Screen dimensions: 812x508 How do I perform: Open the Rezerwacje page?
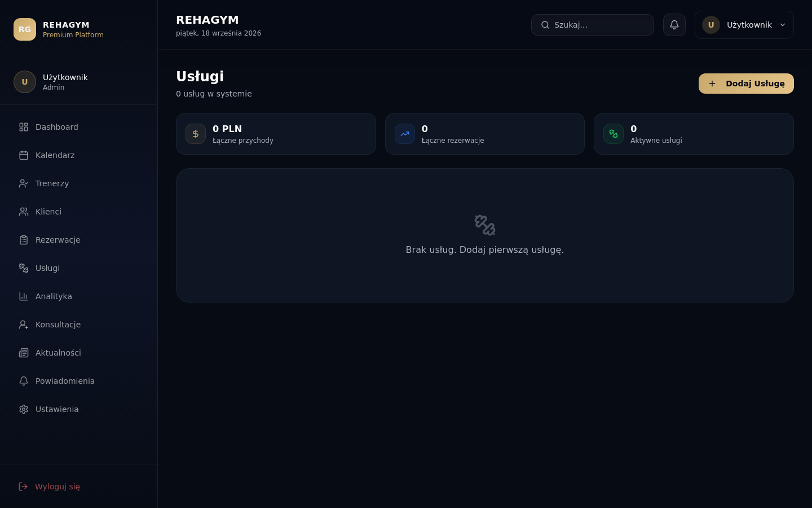coord(78,240)
